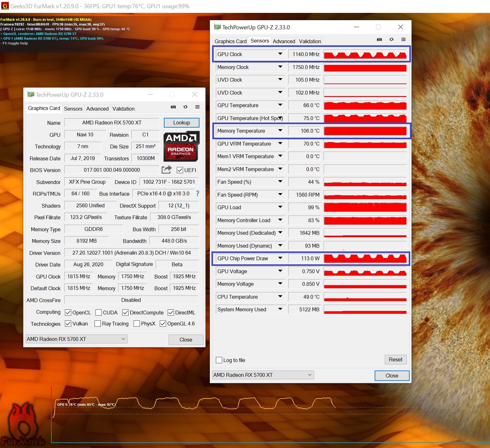Switch to Sensors tab in left window
Image resolution: width=490 pixels, height=448 pixels.
[73, 109]
